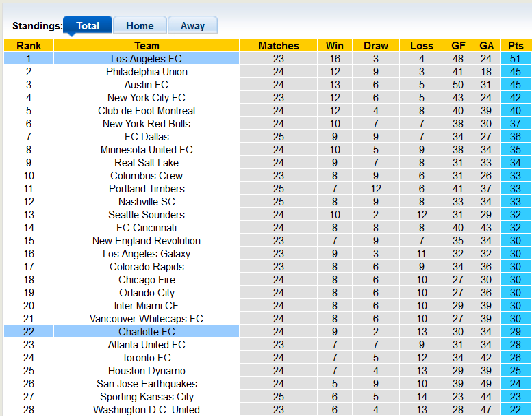Click the Pts column header
Image resolution: width=532 pixels, height=416 pixels.
[x=515, y=46]
